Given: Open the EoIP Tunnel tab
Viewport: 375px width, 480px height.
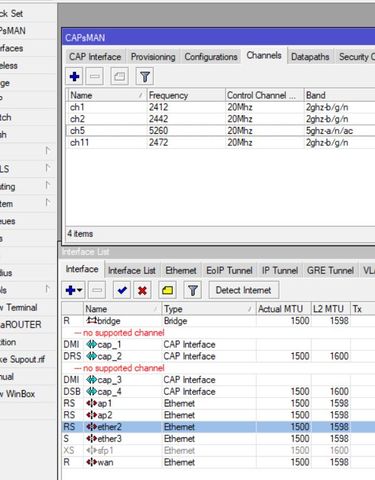Looking at the screenshot, I should 229,270.
